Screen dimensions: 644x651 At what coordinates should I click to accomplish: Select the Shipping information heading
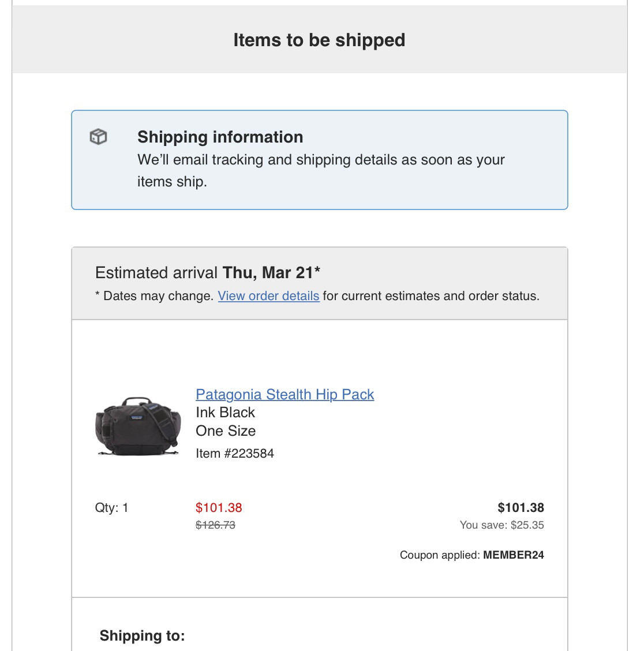click(220, 137)
